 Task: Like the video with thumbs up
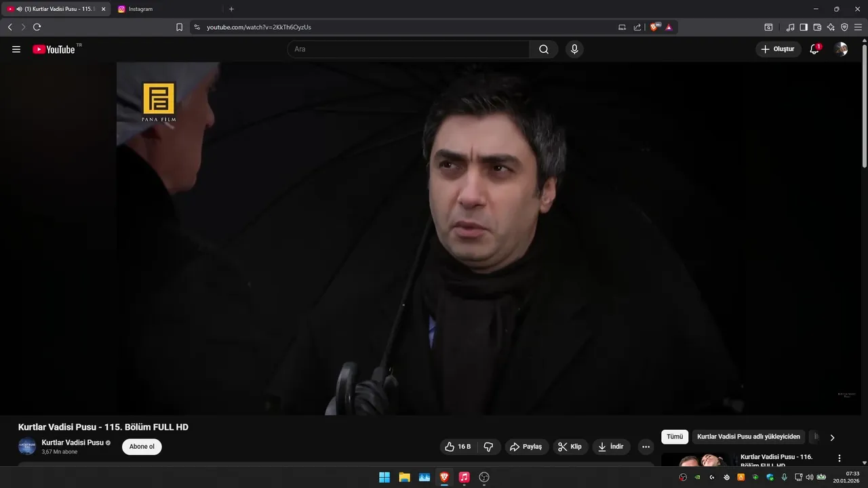458,447
